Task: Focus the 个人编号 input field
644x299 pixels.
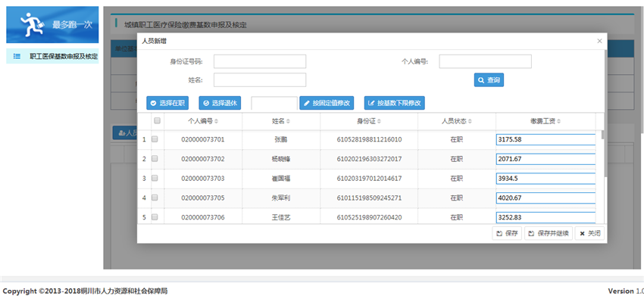Action: tap(485, 61)
